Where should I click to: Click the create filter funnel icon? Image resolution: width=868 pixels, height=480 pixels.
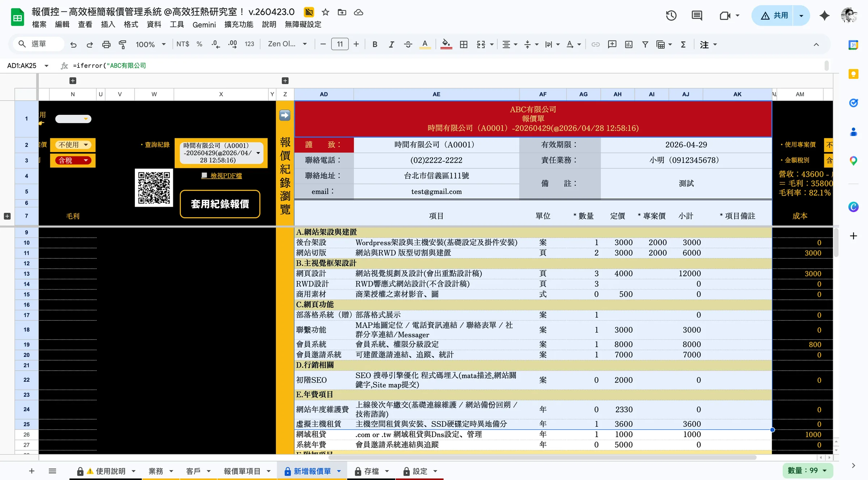[x=645, y=44]
